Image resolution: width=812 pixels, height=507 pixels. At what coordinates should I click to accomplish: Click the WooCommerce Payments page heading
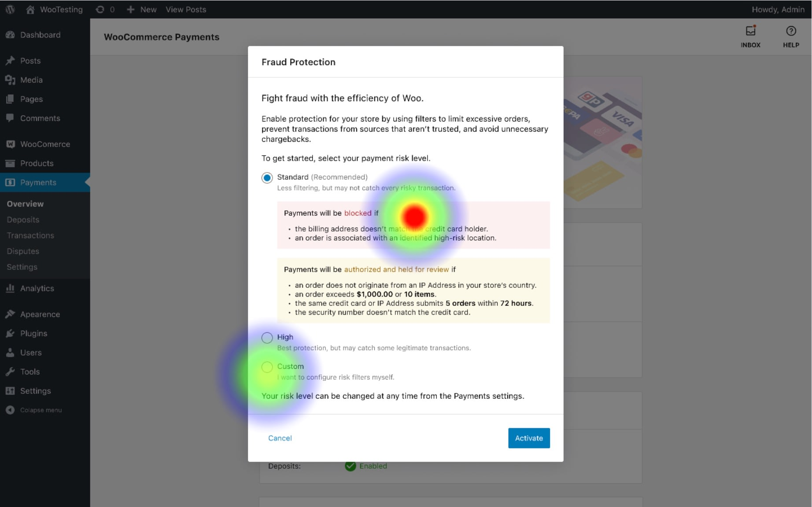pos(162,37)
